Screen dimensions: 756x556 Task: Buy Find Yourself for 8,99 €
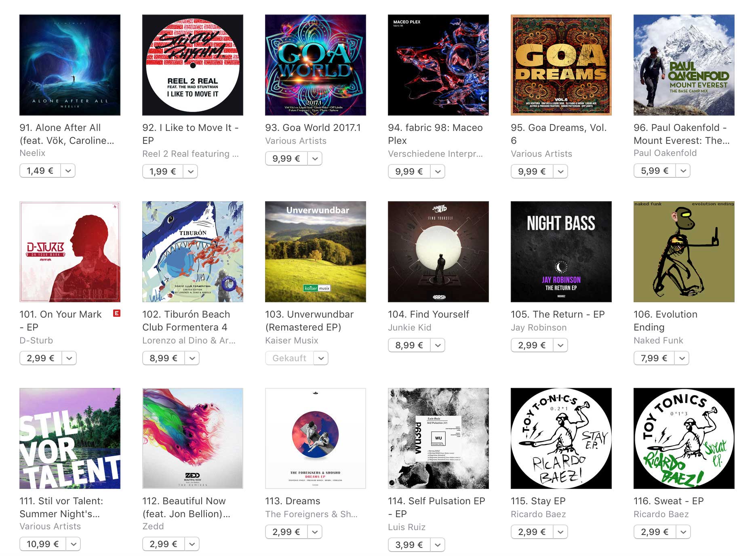point(409,345)
